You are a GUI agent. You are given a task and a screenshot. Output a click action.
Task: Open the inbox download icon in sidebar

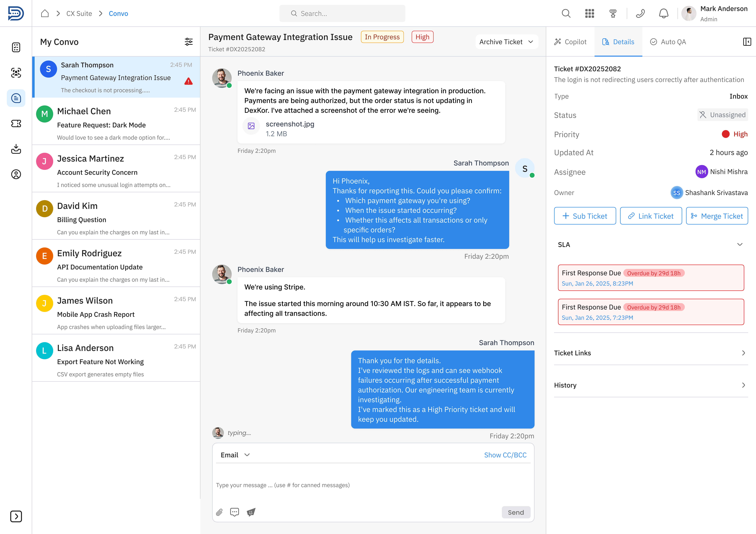coord(16,149)
